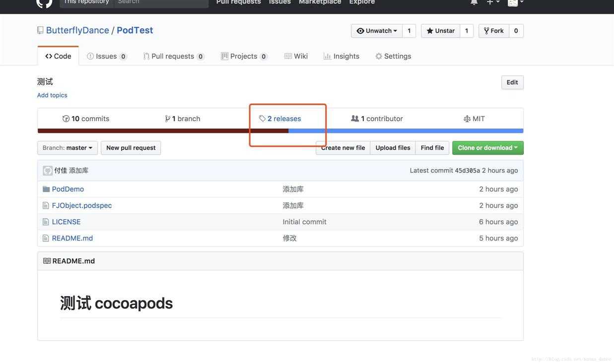Click the GitHub Octocat logo

[x=44, y=2]
